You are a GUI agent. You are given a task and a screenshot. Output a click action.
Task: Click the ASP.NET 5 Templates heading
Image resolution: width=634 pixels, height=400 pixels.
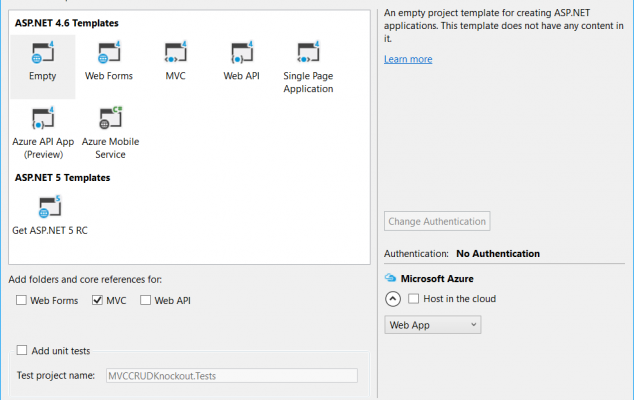click(63, 178)
